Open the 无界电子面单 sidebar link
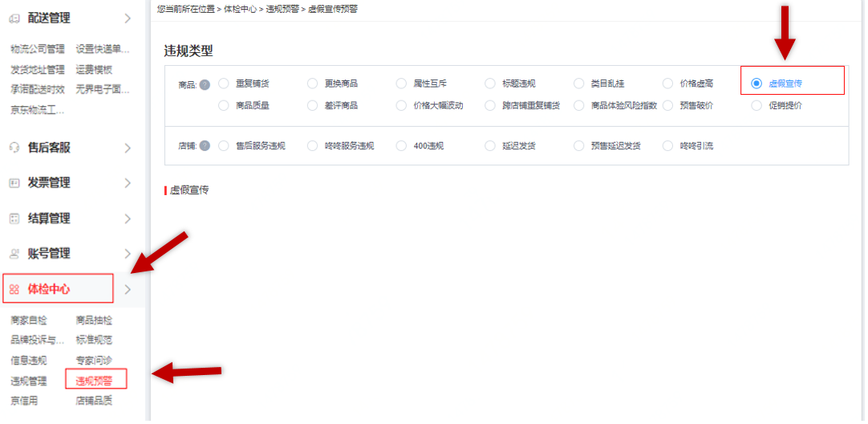This screenshot has height=424, width=868. coord(103,89)
